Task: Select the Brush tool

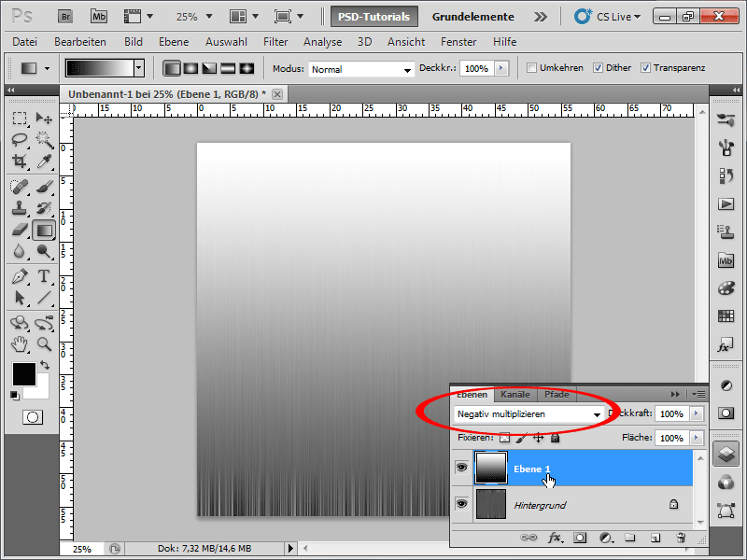Action: coord(44,187)
